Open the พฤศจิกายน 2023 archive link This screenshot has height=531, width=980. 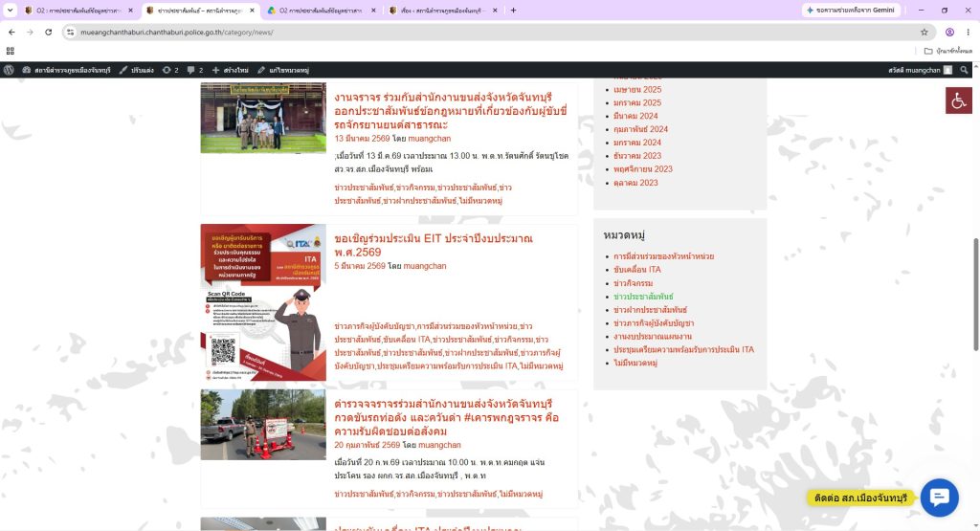(642, 168)
